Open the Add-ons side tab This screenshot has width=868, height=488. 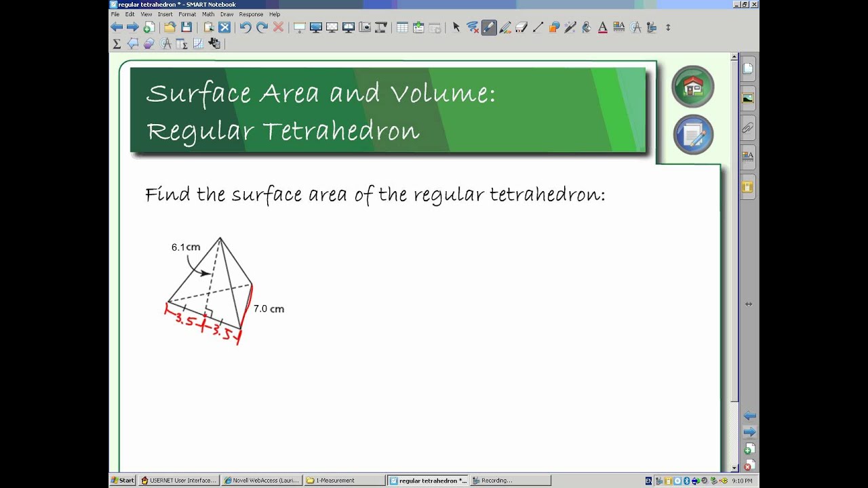coord(748,186)
